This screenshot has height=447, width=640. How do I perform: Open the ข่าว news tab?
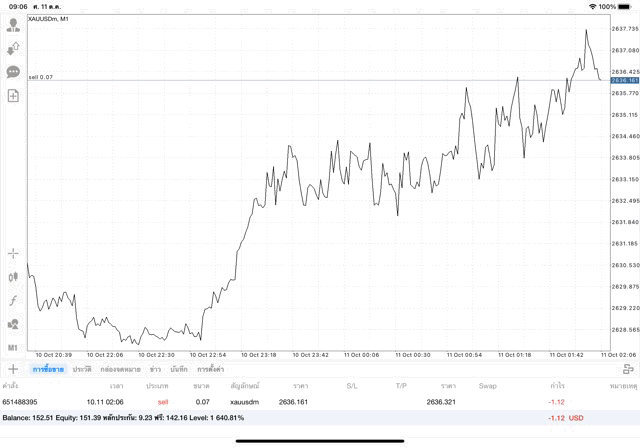155,369
